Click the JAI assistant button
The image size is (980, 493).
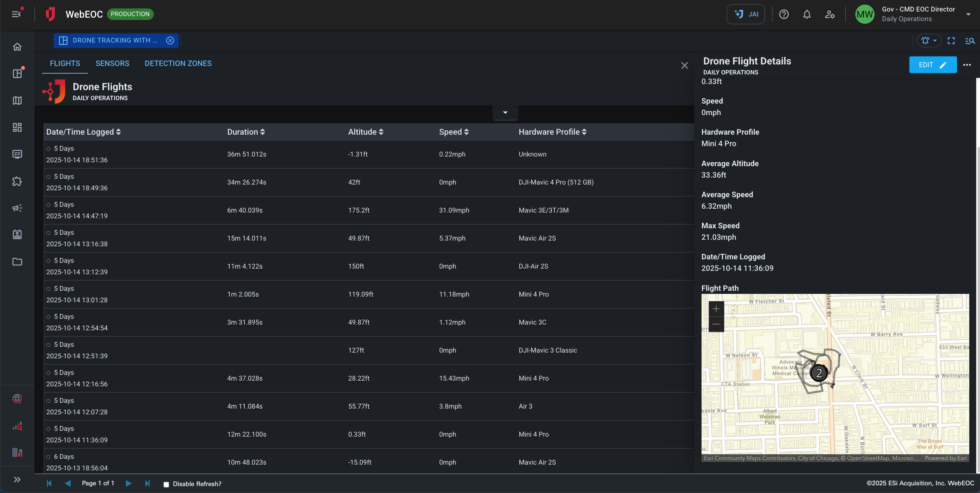point(745,15)
